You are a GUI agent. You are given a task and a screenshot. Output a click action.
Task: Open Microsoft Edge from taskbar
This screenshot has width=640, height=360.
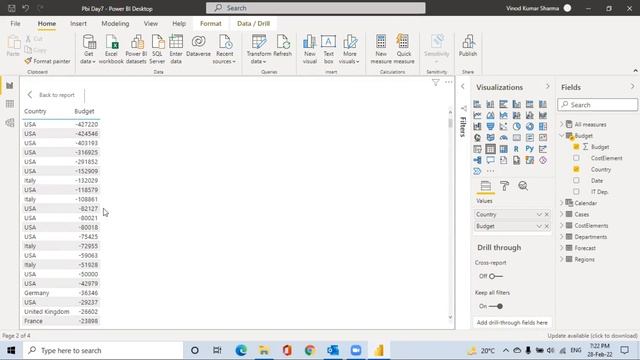pos(241,350)
